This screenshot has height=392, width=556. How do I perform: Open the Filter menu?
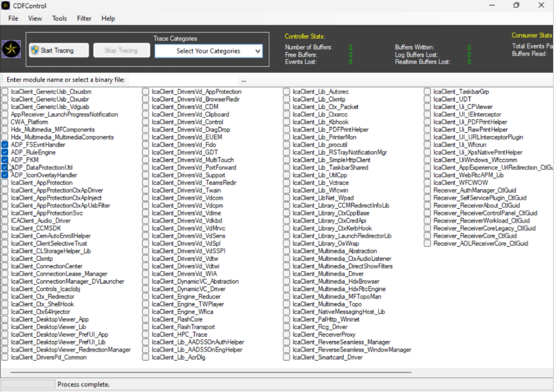84,18
